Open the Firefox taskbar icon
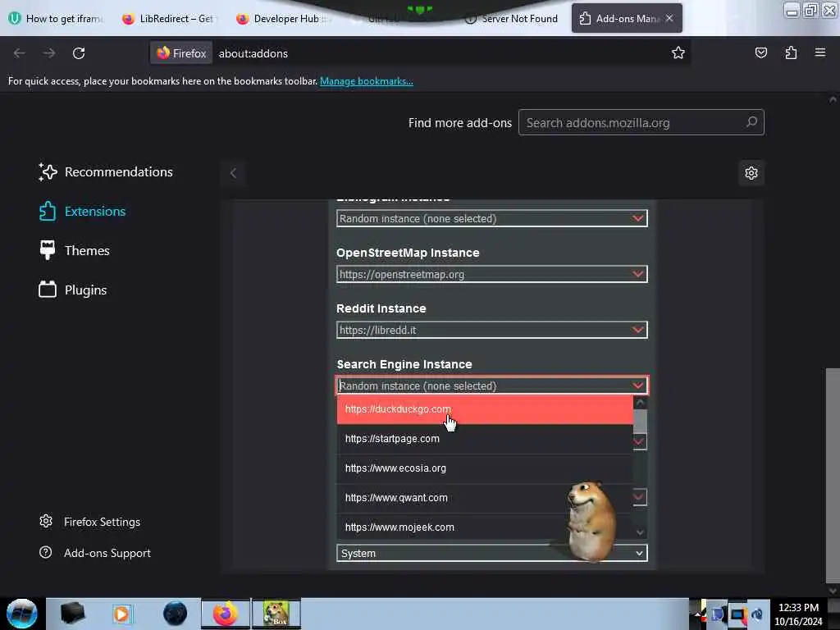 click(x=226, y=614)
